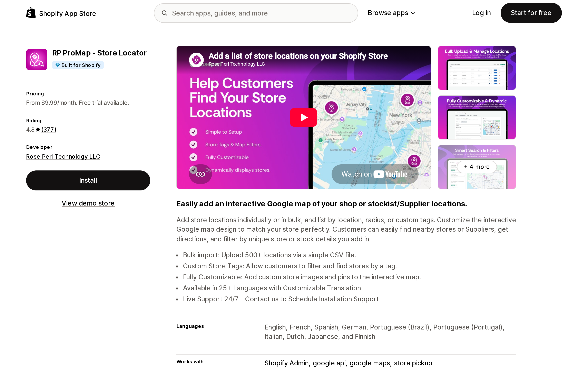Screen dimensions: 588x367
Task: Click the search apps input field
Action: click(x=256, y=13)
